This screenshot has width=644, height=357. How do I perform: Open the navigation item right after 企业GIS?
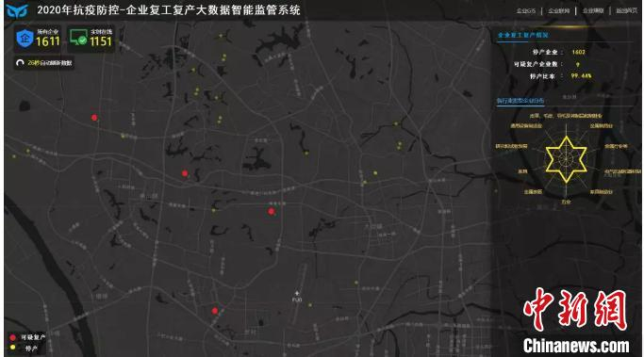click(559, 10)
